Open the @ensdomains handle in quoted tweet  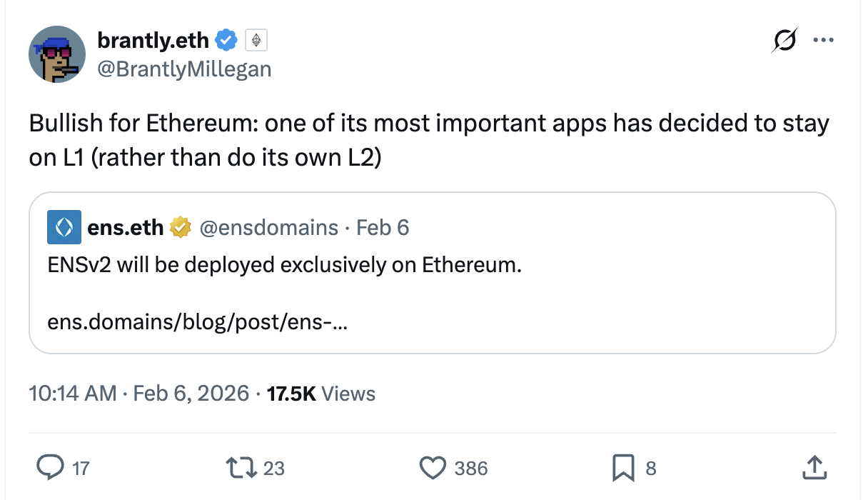(x=269, y=228)
